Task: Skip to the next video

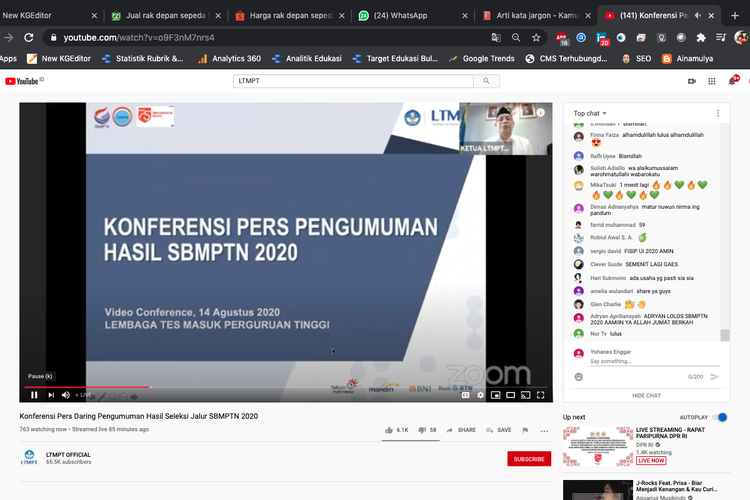Action: (x=51, y=395)
